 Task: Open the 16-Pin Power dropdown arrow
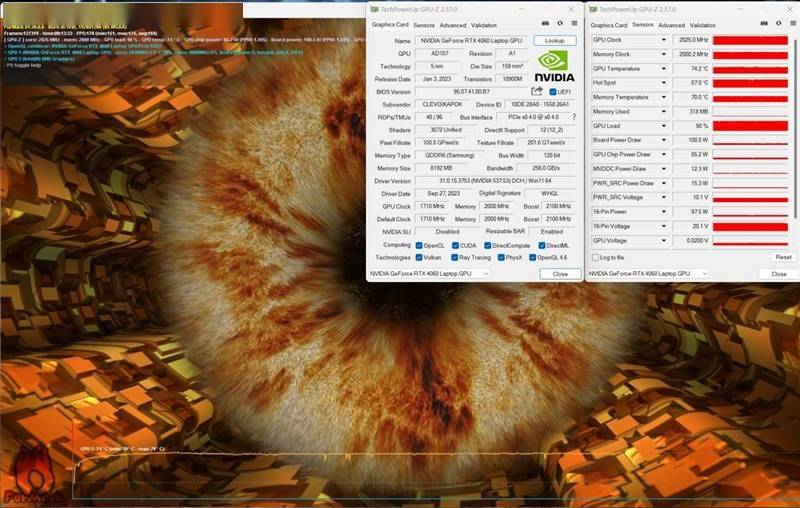[x=664, y=211]
